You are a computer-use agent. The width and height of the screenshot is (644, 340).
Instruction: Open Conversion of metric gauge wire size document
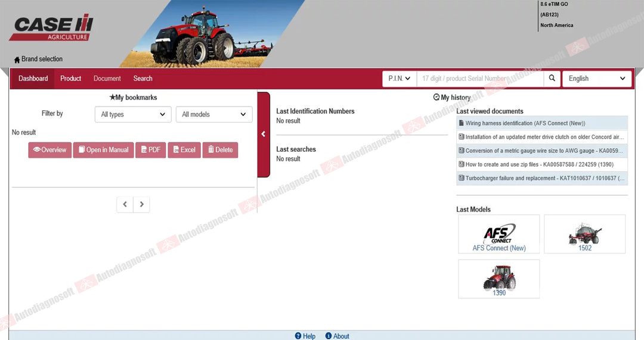[x=542, y=151]
